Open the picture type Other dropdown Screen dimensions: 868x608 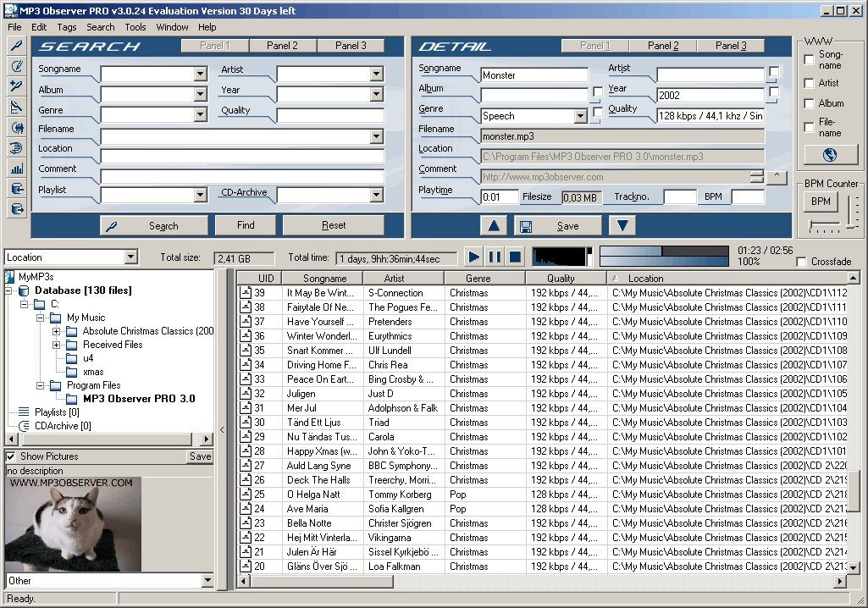click(x=207, y=580)
